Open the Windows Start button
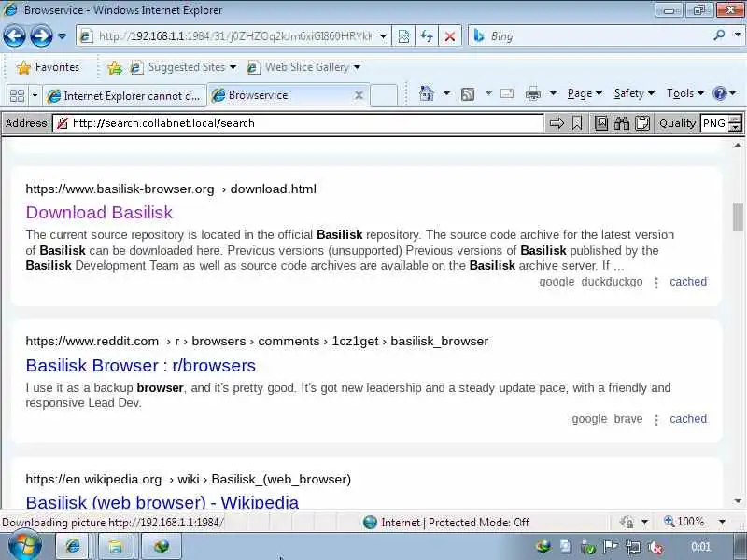747x560 pixels. coord(24,546)
